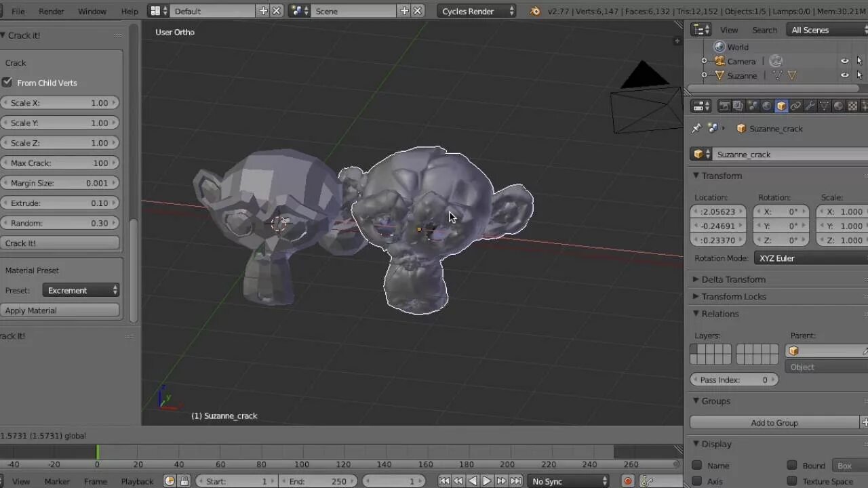Click the World globe icon in outliner

click(719, 47)
